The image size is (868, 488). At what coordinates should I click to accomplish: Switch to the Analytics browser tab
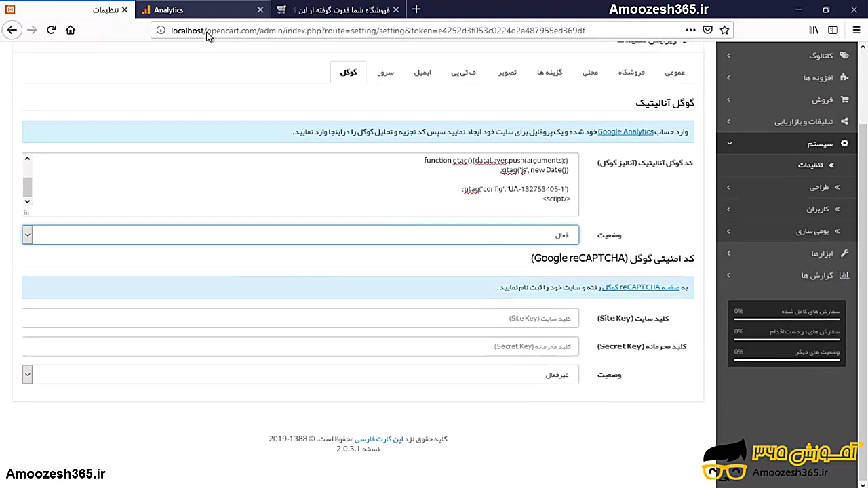point(168,9)
